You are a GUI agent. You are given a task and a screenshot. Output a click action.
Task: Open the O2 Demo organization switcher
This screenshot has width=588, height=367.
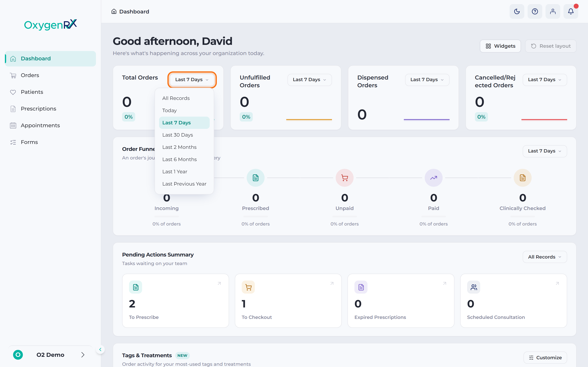coord(50,355)
